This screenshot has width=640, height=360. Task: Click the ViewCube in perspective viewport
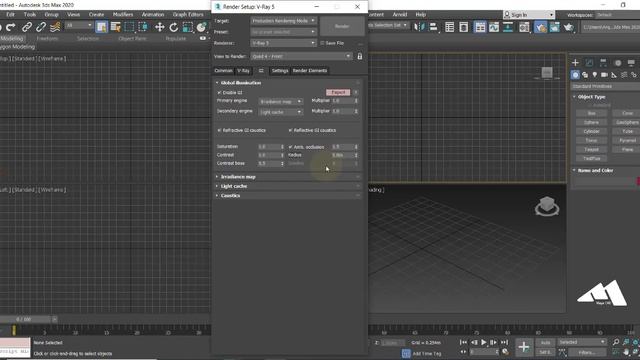click(x=547, y=206)
